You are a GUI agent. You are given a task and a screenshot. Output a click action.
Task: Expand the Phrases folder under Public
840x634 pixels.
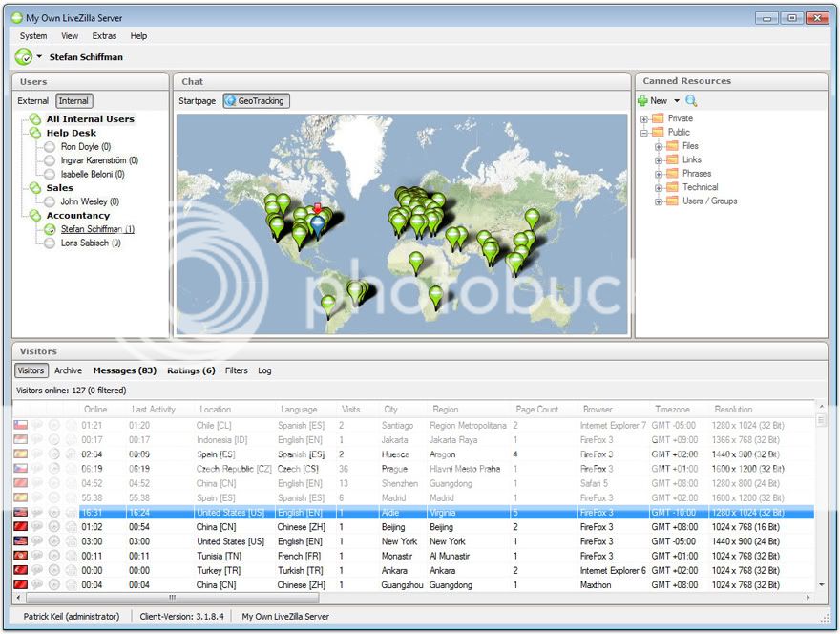tap(657, 173)
